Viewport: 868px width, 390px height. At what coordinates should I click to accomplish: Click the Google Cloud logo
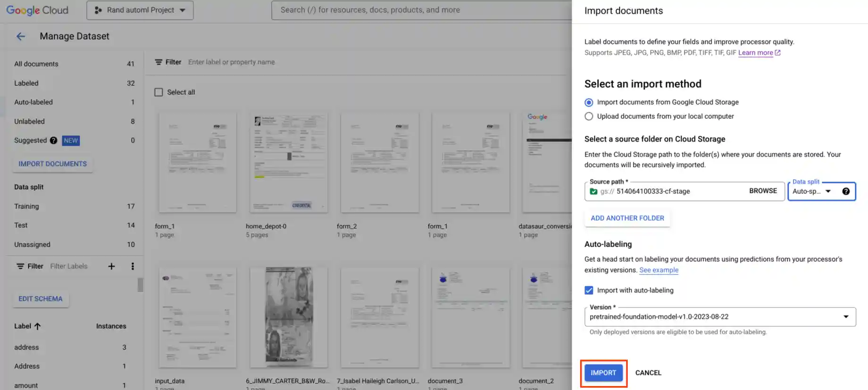click(37, 10)
